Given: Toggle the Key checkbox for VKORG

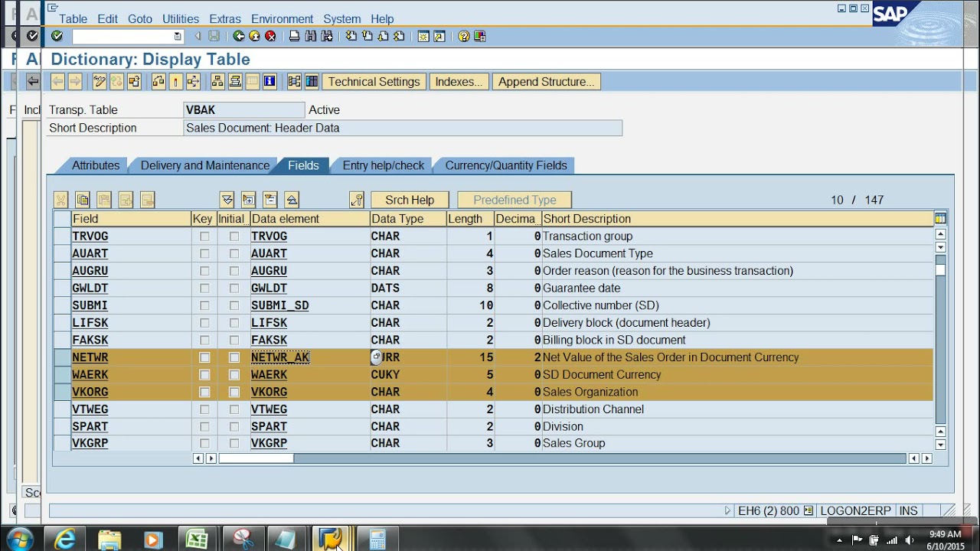Looking at the screenshot, I should point(204,392).
